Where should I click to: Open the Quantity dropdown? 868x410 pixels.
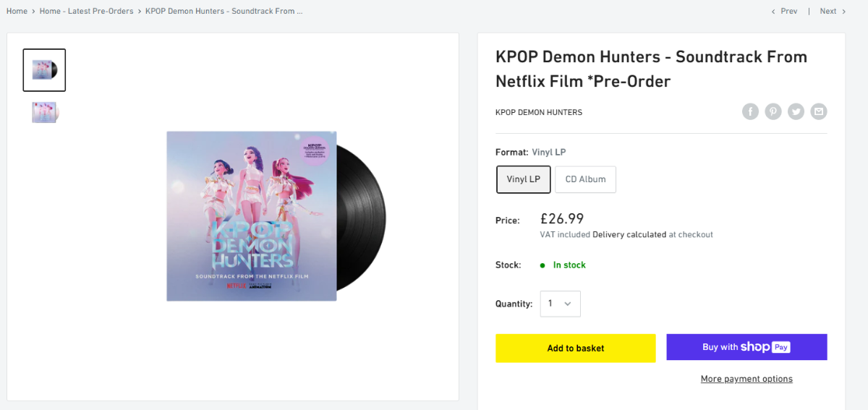560,304
